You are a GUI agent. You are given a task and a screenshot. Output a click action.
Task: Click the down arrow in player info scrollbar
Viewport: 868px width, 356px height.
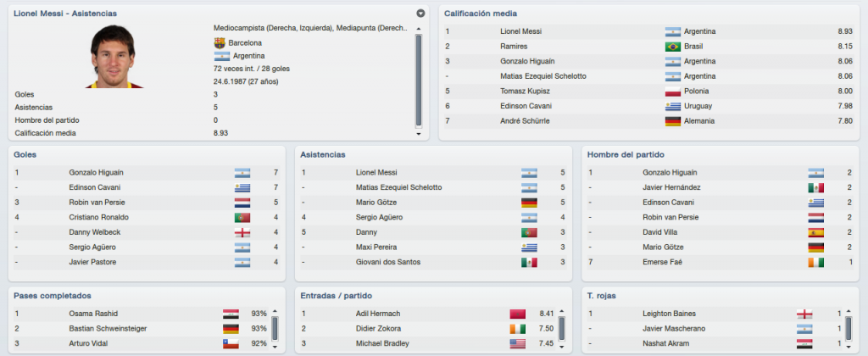pyautogui.click(x=419, y=134)
